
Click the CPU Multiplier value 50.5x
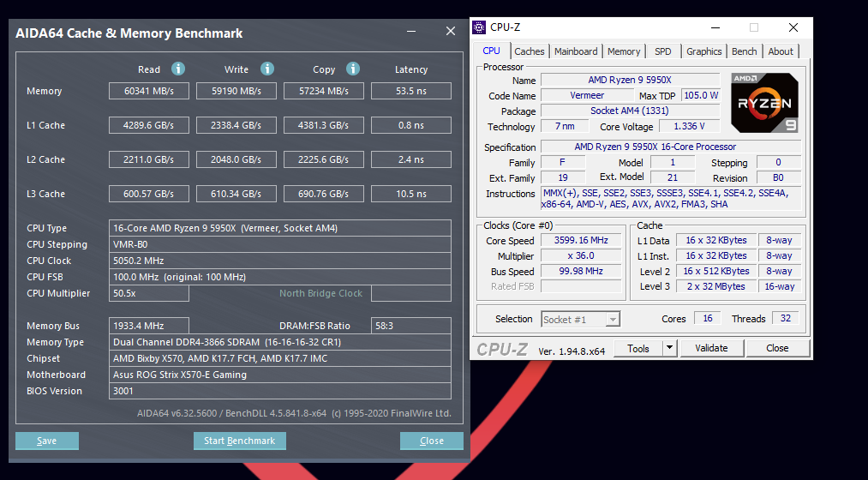pyautogui.click(x=149, y=293)
